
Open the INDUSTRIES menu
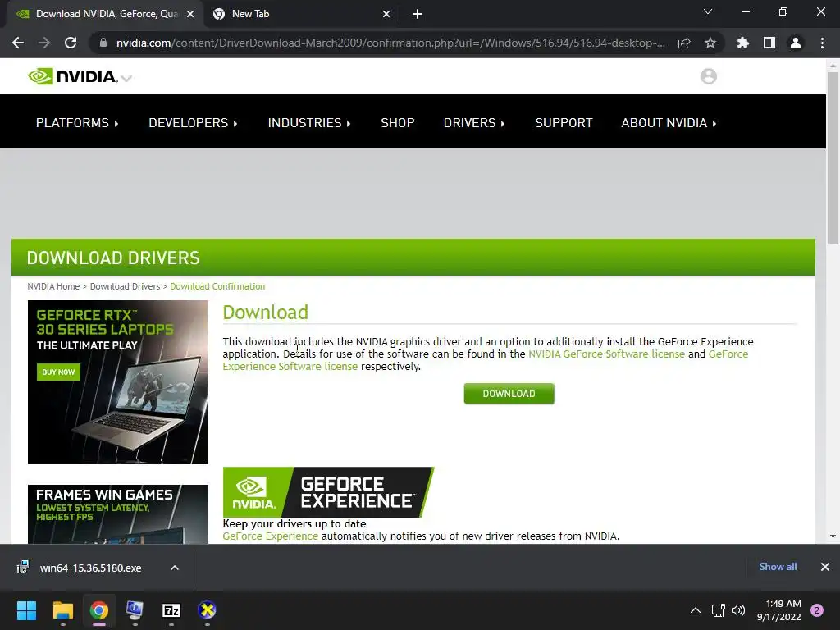(x=309, y=123)
